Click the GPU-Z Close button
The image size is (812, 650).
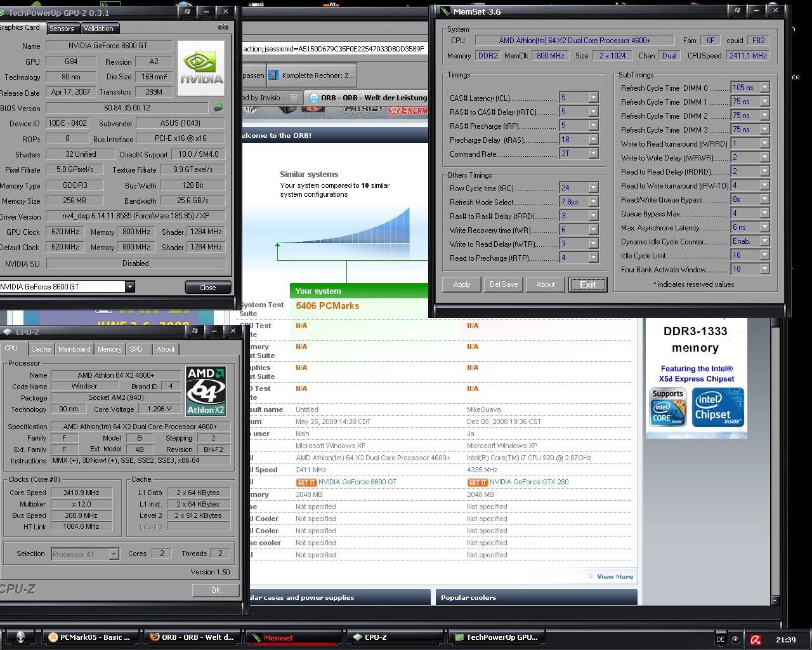tap(207, 288)
